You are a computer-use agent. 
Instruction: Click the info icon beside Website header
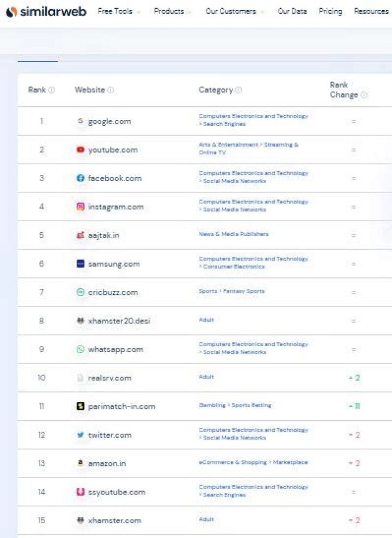[x=111, y=90]
